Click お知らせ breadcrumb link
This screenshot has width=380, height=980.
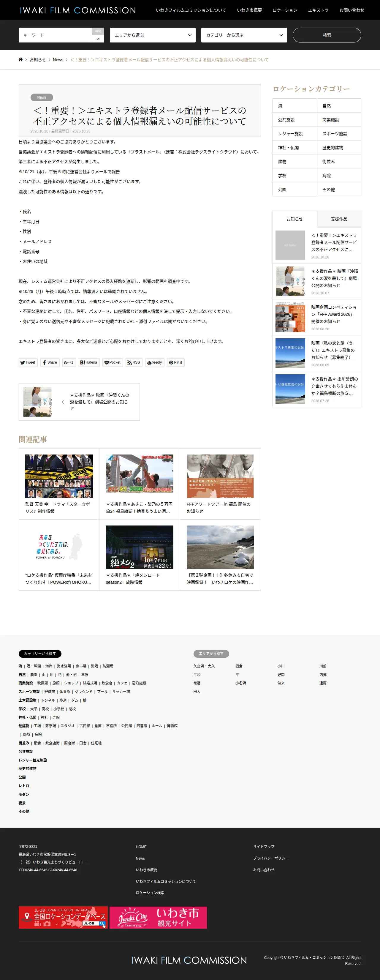[38, 60]
